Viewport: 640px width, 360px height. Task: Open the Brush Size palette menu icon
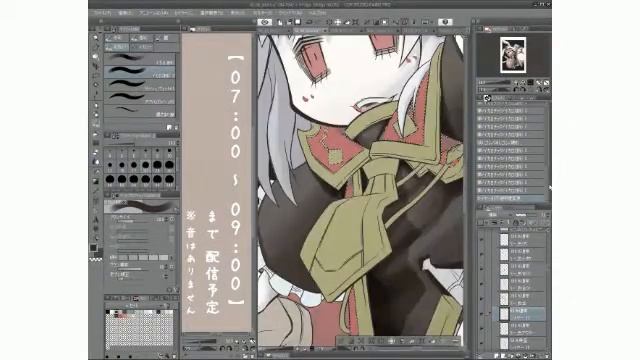[107, 135]
